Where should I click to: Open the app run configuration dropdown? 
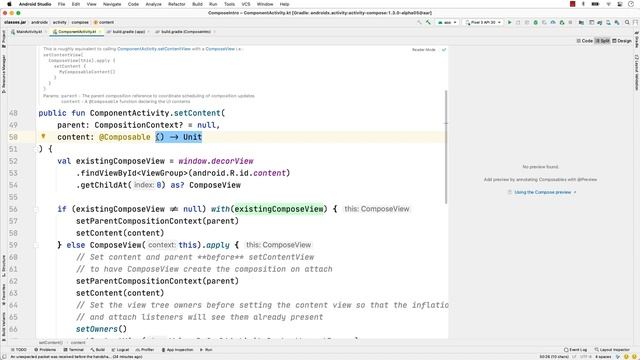coord(447,22)
